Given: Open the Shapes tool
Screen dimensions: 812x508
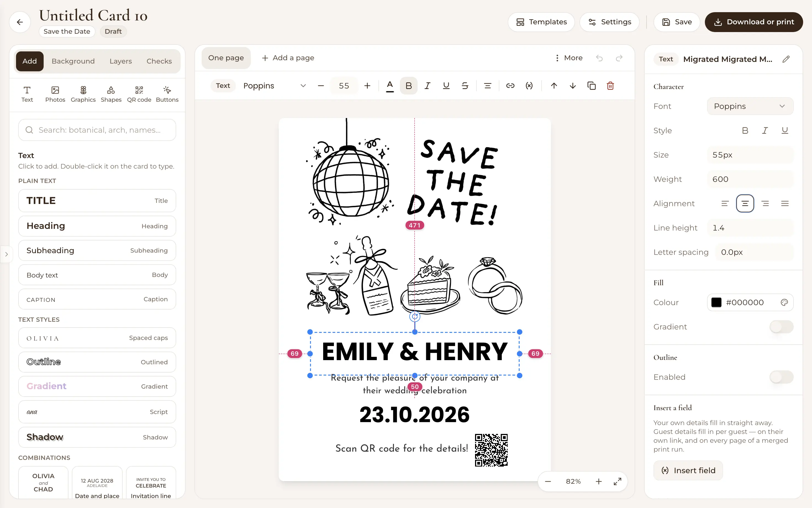Looking at the screenshot, I should pos(111,94).
